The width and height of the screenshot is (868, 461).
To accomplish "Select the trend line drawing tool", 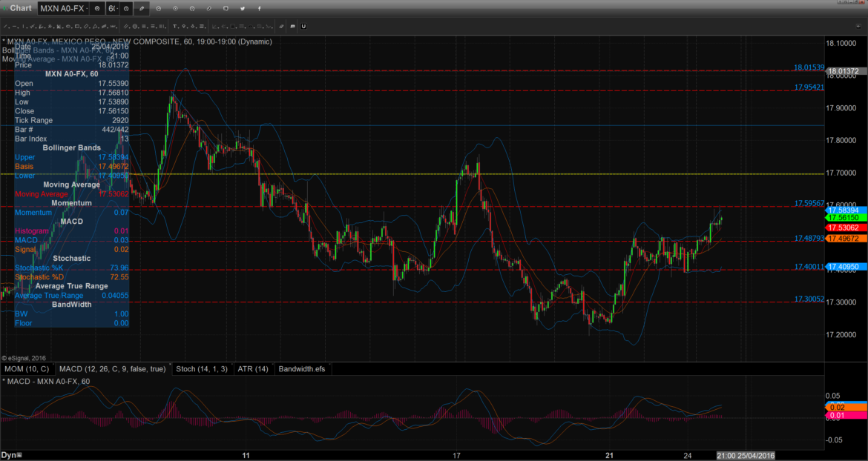I will click(x=5, y=26).
